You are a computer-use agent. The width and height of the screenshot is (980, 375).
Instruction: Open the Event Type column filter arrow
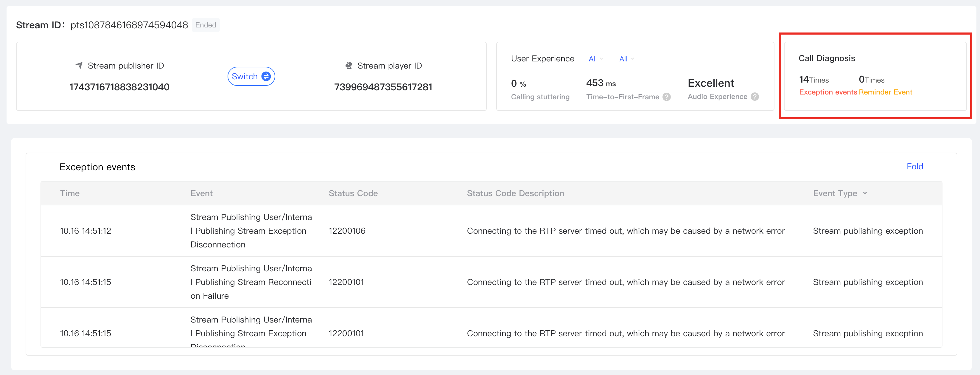pos(865,193)
